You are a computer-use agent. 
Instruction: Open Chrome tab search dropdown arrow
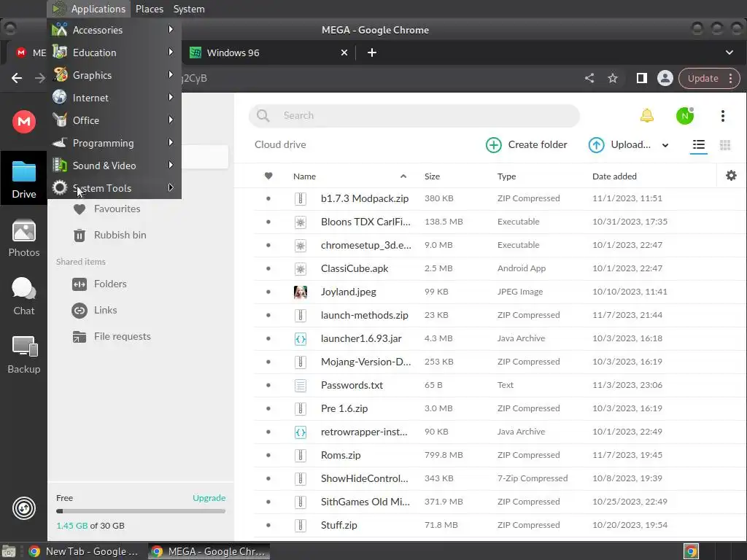pyautogui.click(x=729, y=52)
